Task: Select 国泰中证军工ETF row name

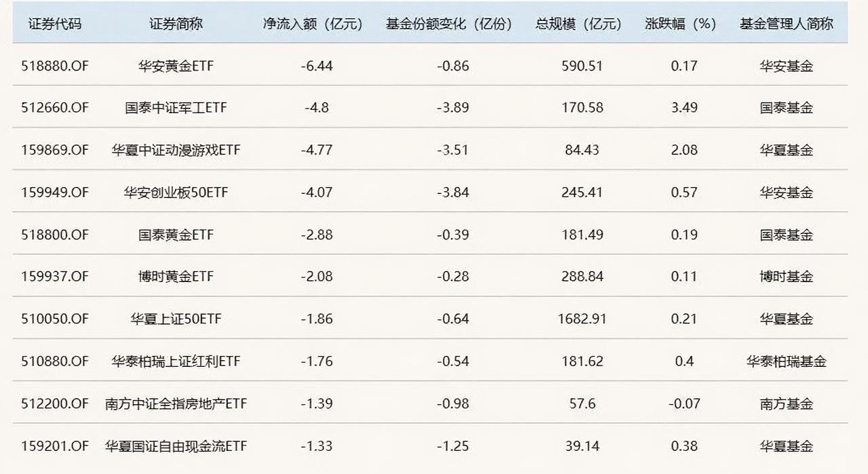Action: click(176, 108)
